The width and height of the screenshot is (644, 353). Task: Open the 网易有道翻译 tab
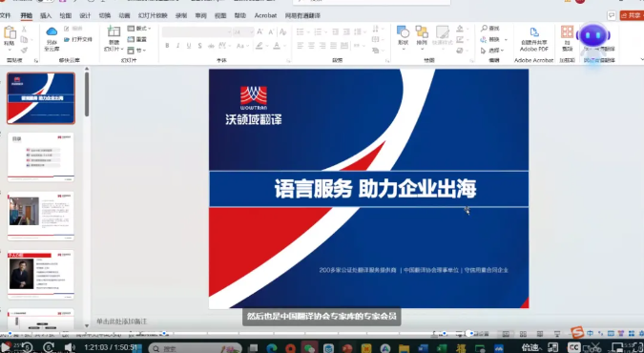(x=302, y=15)
